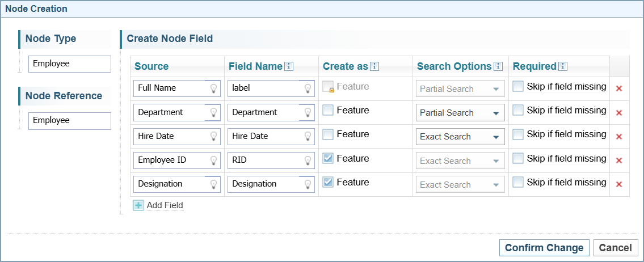Viewport: 644px width, 262px height.
Task: Click the info icon beside Create as header
Action: tap(374, 66)
